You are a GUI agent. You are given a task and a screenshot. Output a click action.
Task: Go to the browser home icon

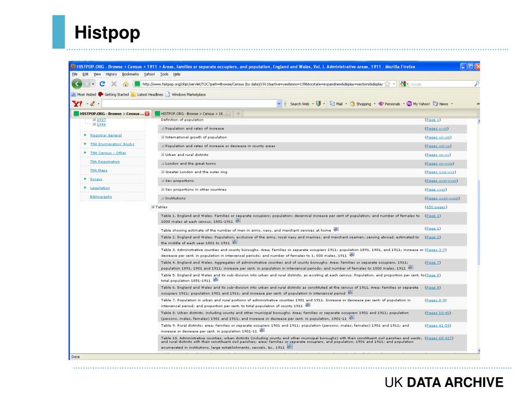click(x=126, y=84)
